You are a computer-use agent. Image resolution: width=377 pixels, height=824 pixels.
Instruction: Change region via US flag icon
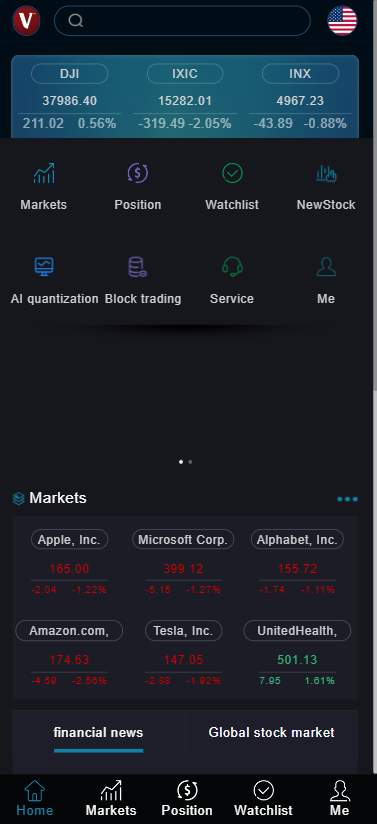[x=342, y=21]
